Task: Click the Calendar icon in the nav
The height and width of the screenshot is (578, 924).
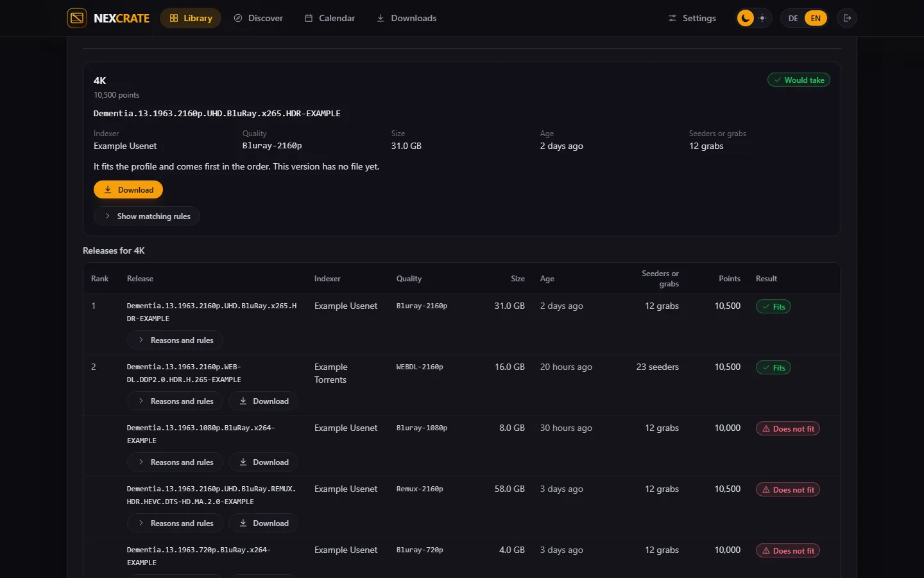Action: tap(309, 18)
